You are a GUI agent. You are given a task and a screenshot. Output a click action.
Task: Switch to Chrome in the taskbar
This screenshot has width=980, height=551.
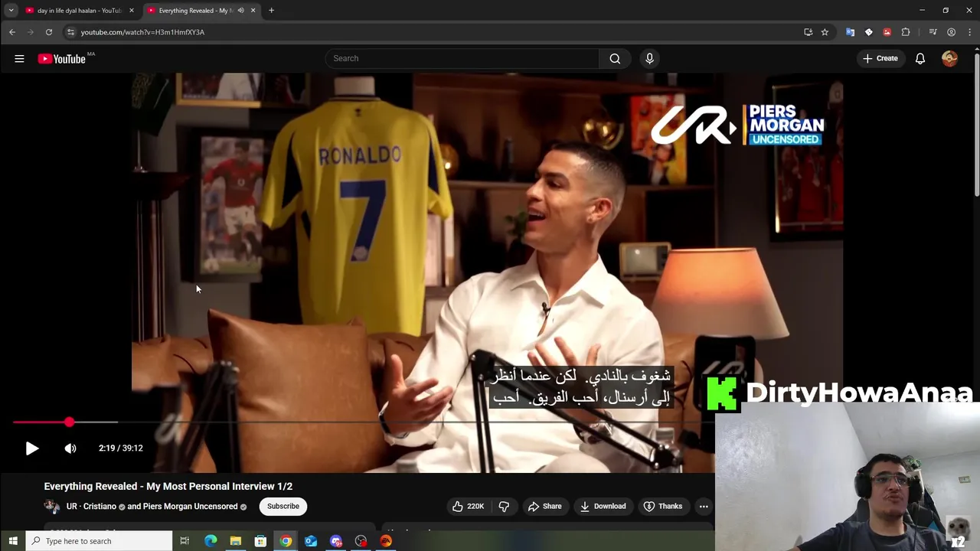pos(286,541)
